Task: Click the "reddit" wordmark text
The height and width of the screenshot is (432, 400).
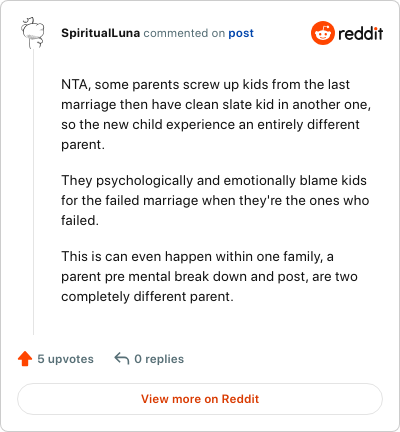Action: click(361, 33)
